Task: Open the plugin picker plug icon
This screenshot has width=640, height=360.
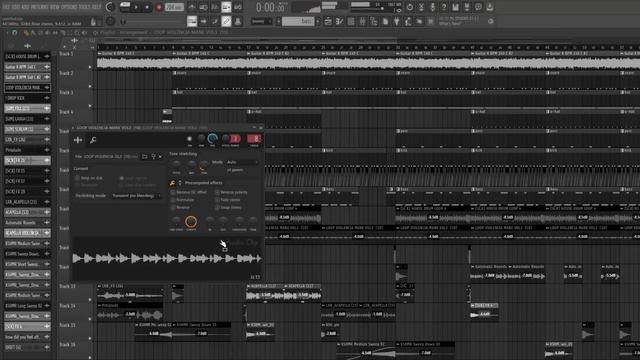Action: click(396, 21)
